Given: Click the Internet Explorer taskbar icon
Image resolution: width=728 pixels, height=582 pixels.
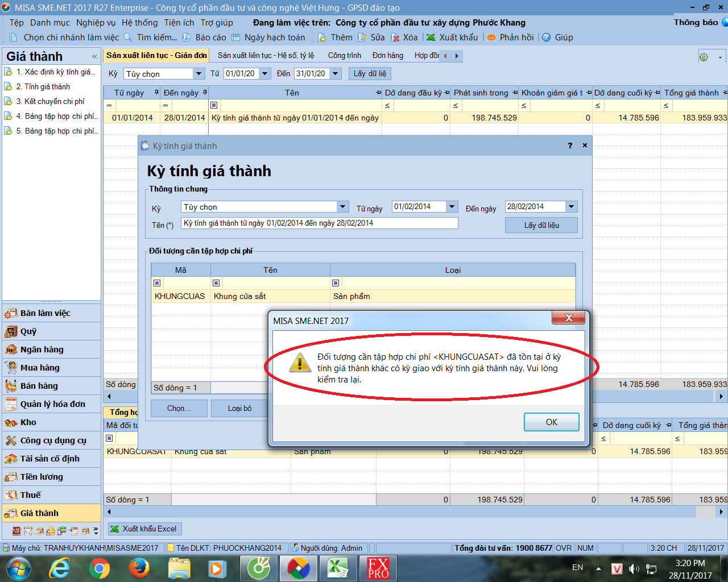Looking at the screenshot, I should 59,568.
